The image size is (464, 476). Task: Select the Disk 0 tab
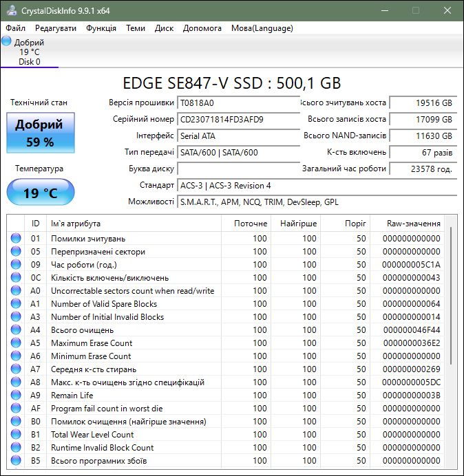[x=30, y=52]
